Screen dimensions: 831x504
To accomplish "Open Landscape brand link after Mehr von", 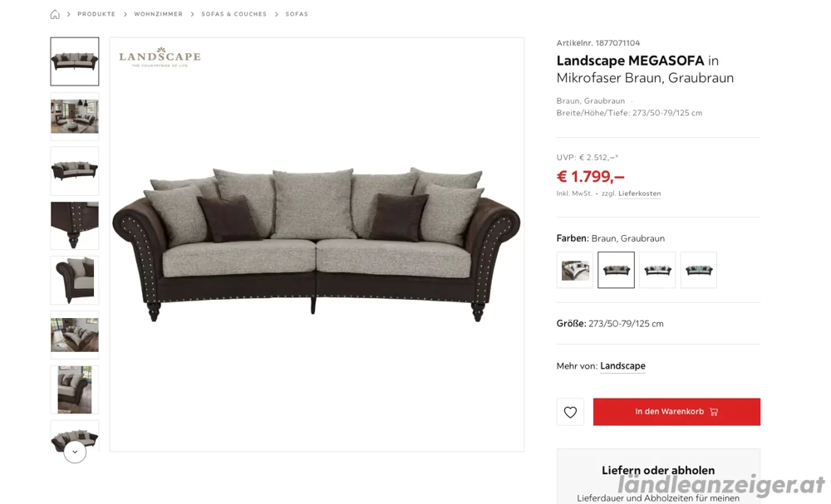I will click(x=622, y=366).
